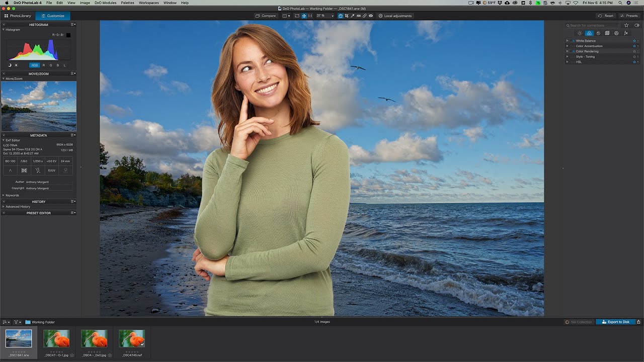644x362 pixels.
Task: Expand the Color Accentuation correction
Action: coord(567,46)
